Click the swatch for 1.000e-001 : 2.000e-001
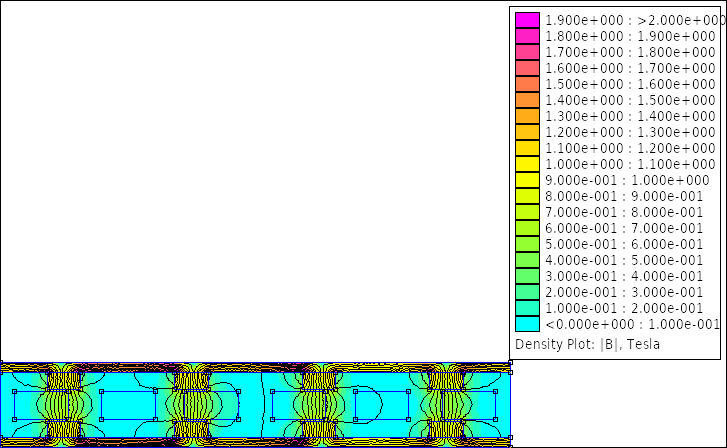The height and width of the screenshot is (448, 727). [x=527, y=308]
